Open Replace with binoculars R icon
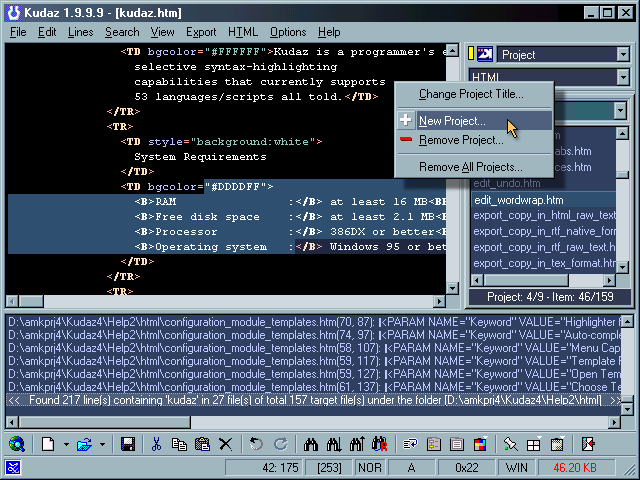The image size is (640, 480). pos(380,444)
